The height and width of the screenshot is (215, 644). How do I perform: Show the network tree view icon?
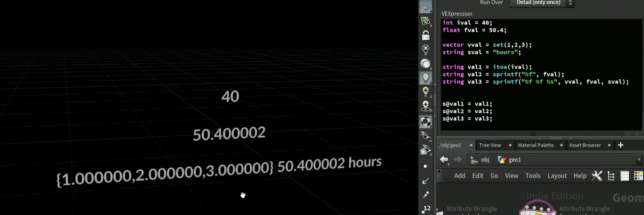611,176
